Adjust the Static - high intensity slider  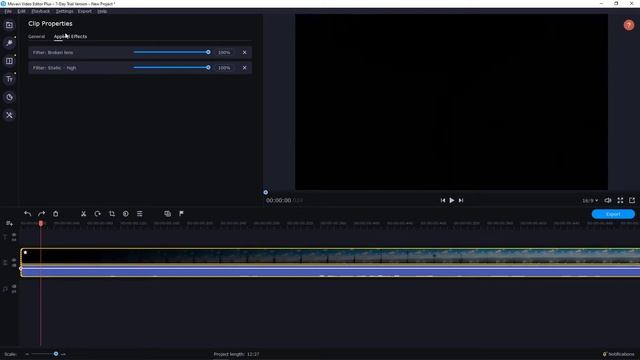click(171, 67)
